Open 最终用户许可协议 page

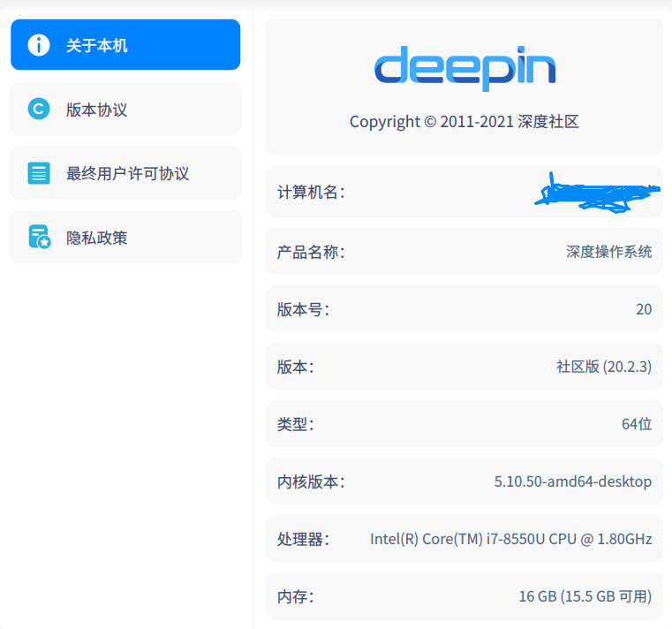(125, 173)
